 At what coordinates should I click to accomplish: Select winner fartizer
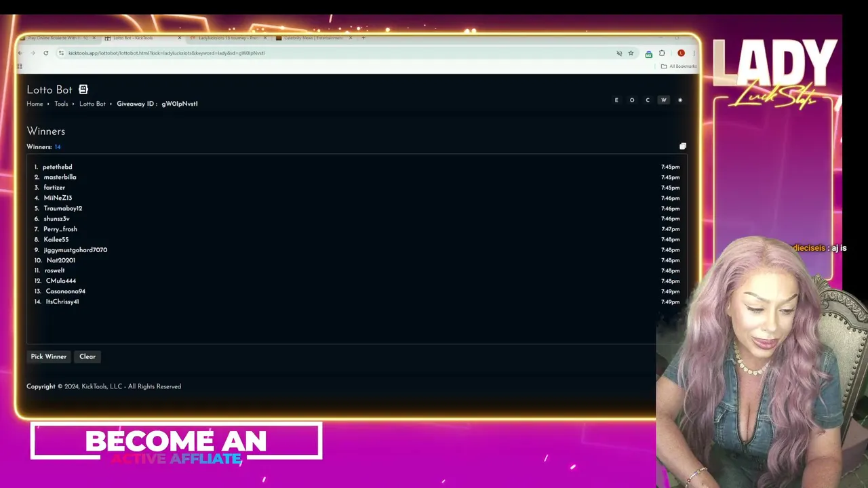54,188
